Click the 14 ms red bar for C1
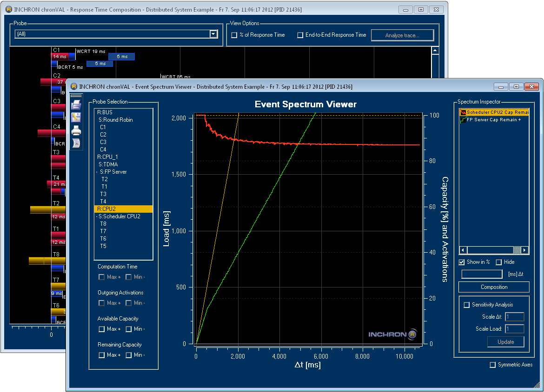544x392 pixels. click(60, 57)
